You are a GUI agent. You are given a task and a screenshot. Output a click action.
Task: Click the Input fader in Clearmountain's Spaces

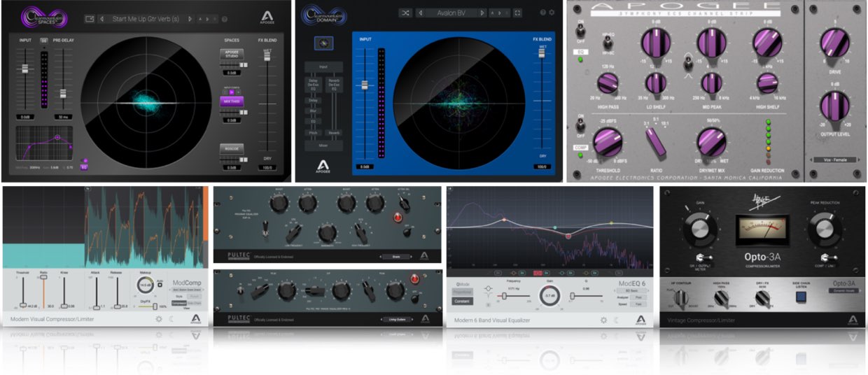24,69
